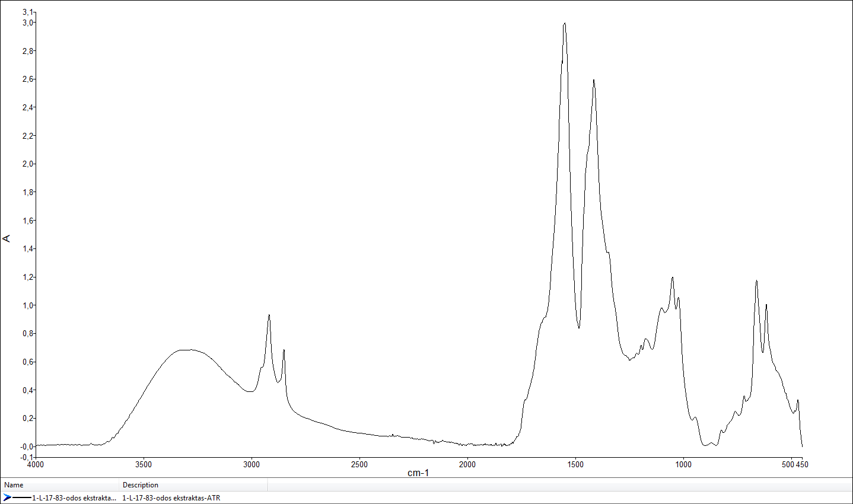Click the 4000 tick on x-axis
The height and width of the screenshot is (504, 853).
(x=36, y=464)
